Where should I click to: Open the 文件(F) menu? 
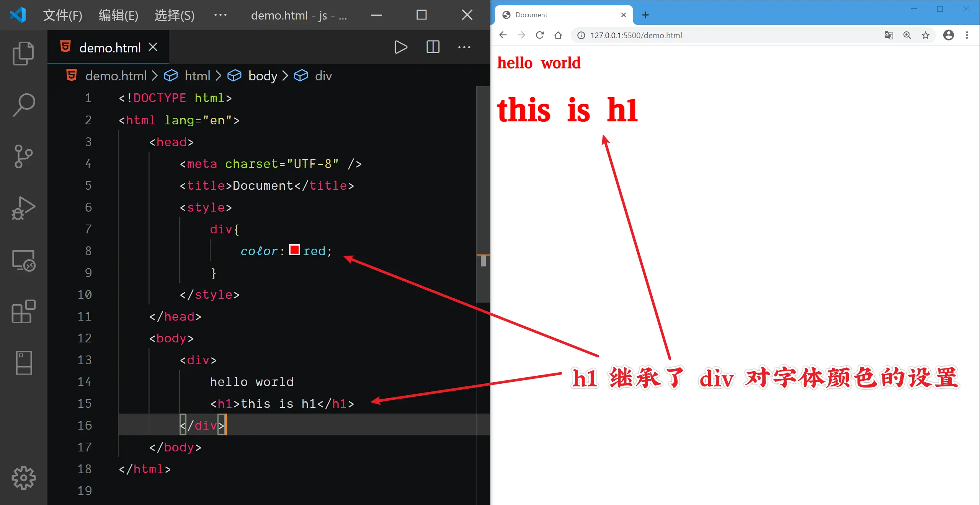tap(62, 15)
